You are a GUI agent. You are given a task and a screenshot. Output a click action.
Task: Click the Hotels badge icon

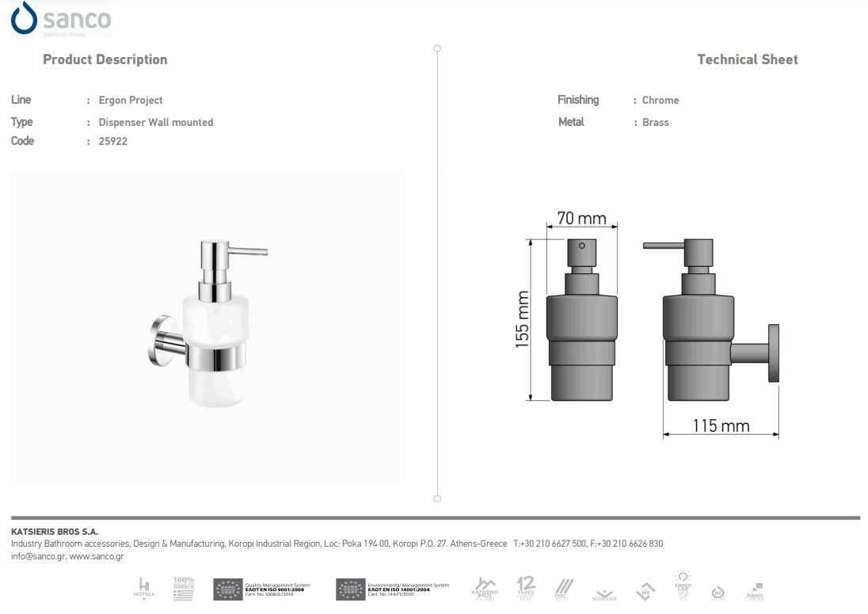click(144, 589)
